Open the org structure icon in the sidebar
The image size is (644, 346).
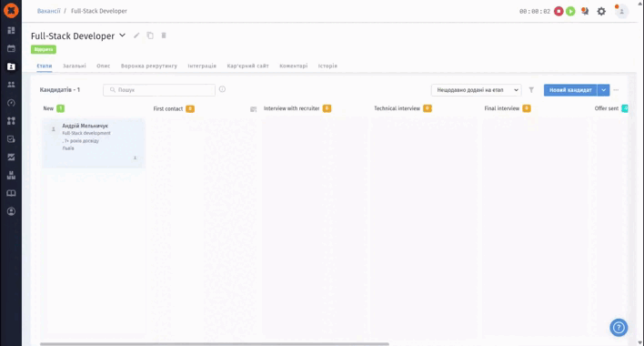tap(11, 175)
